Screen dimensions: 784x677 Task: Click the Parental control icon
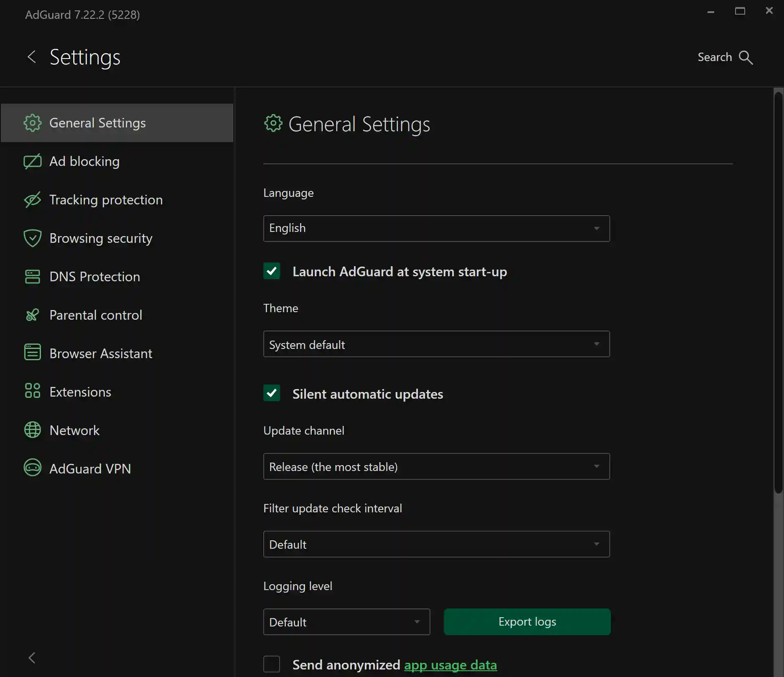[32, 315]
